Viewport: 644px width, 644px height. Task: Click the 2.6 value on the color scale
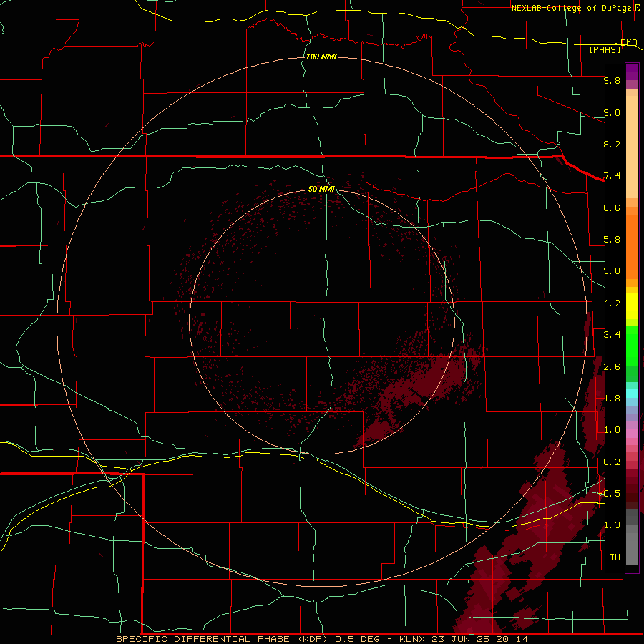pyautogui.click(x=612, y=367)
